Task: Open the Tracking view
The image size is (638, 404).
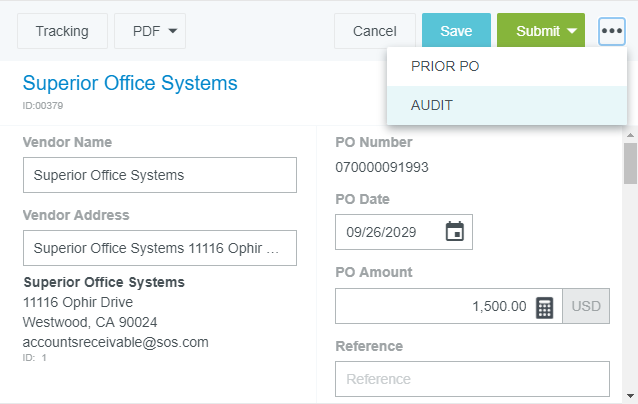Action: (x=62, y=31)
